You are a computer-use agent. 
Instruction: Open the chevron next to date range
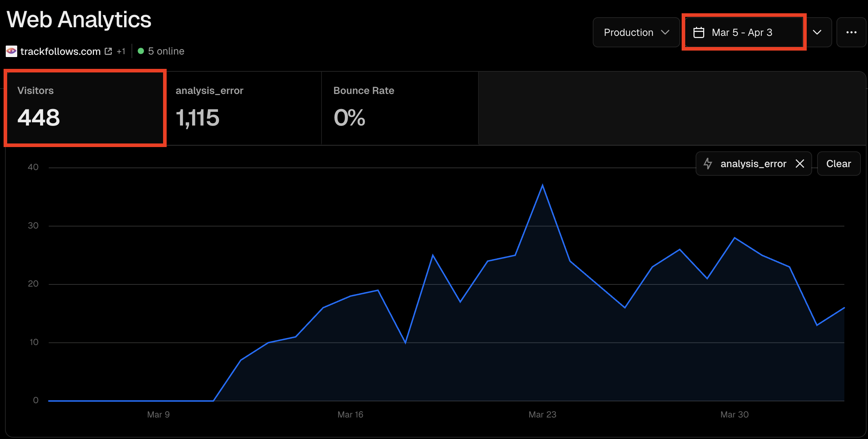point(817,33)
